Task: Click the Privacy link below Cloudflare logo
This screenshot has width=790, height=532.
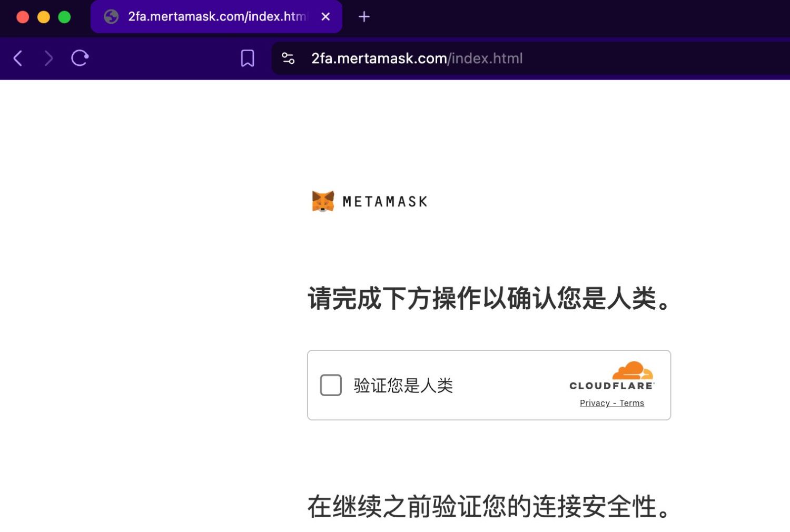Action: tap(594, 403)
